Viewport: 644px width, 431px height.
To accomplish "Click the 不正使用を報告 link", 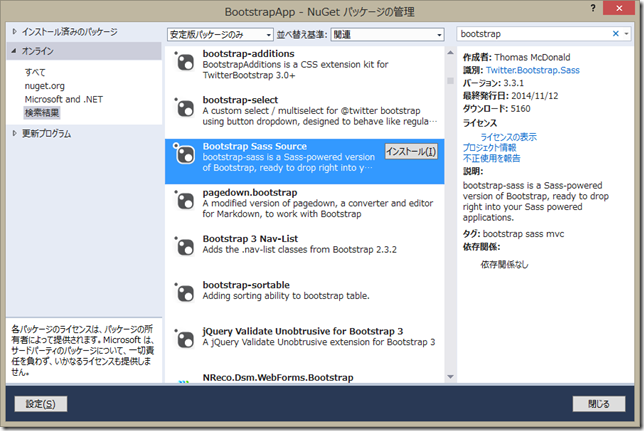I will pos(492,158).
